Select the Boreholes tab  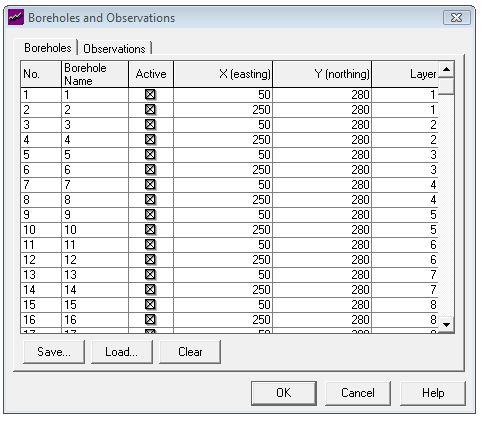(48, 48)
